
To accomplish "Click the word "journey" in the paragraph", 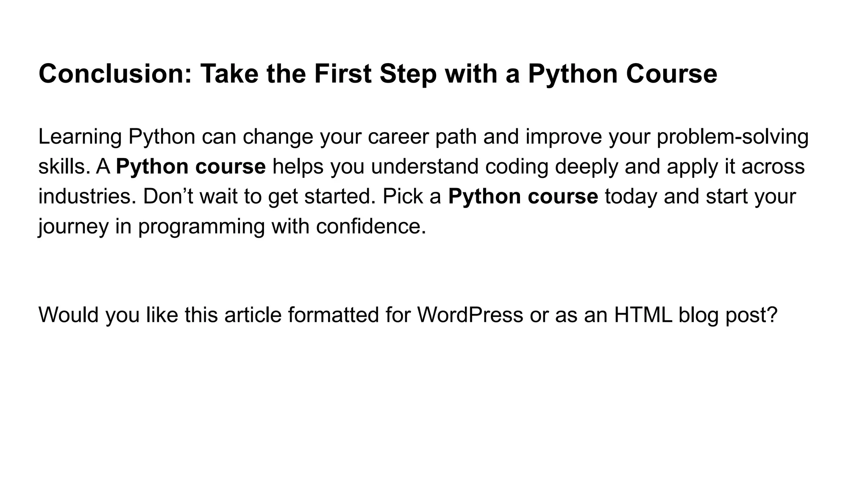I will [73, 227].
